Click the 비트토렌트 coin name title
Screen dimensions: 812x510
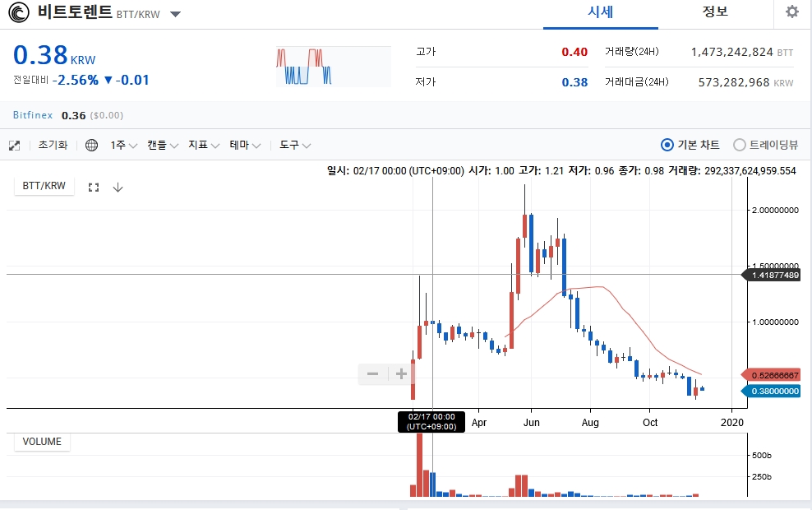pos(75,12)
